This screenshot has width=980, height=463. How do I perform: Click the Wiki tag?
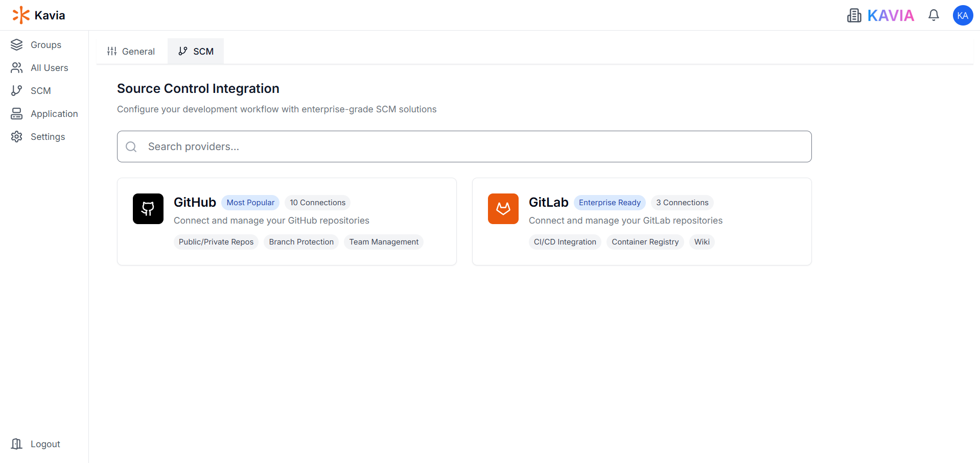pos(702,242)
